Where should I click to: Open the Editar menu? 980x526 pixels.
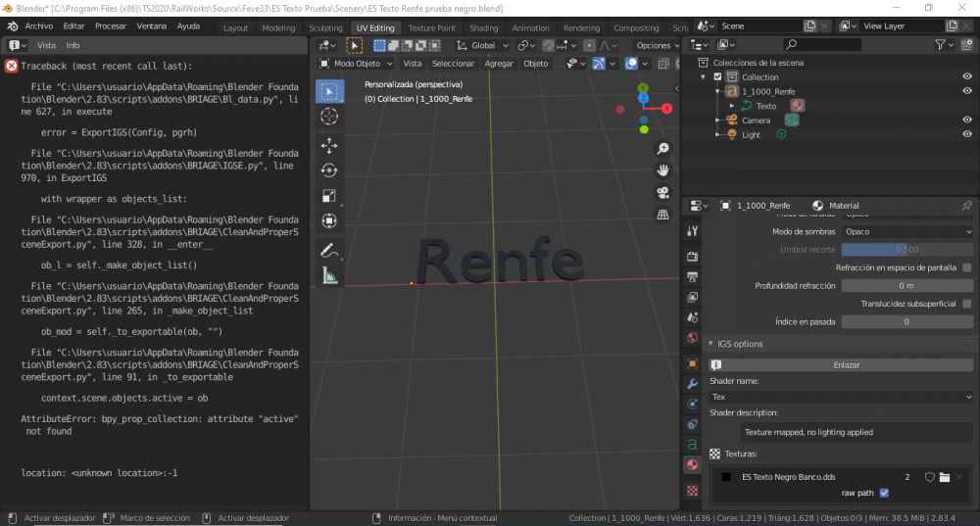(73, 26)
